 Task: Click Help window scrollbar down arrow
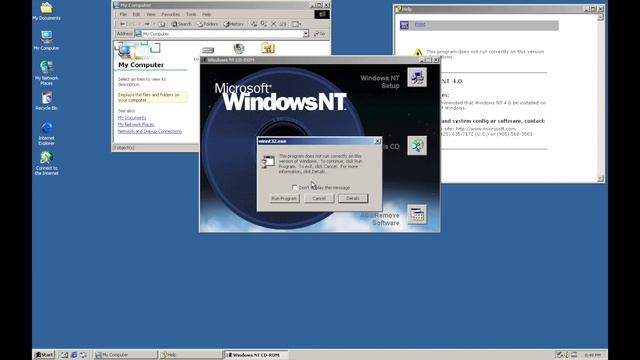[x=600, y=179]
